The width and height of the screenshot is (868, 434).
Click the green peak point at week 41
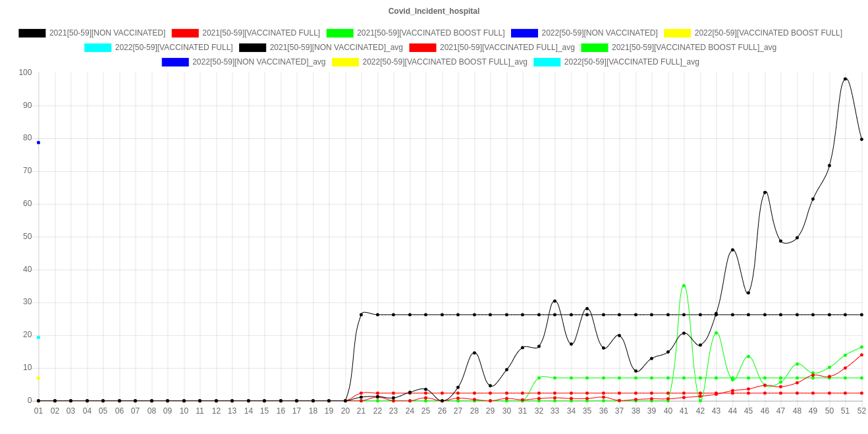pyautogui.click(x=684, y=286)
